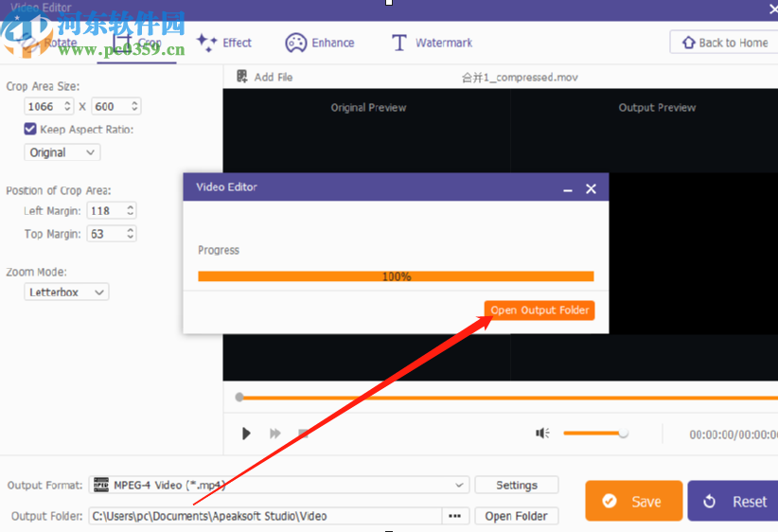Image resolution: width=778 pixels, height=532 pixels.
Task: Click the orange Save button
Action: pyautogui.click(x=634, y=501)
